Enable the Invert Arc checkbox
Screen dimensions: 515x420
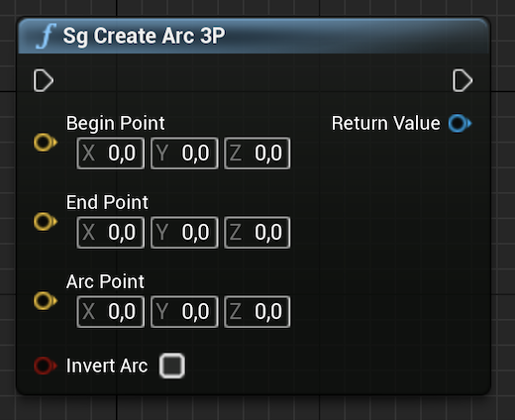pyautogui.click(x=172, y=366)
